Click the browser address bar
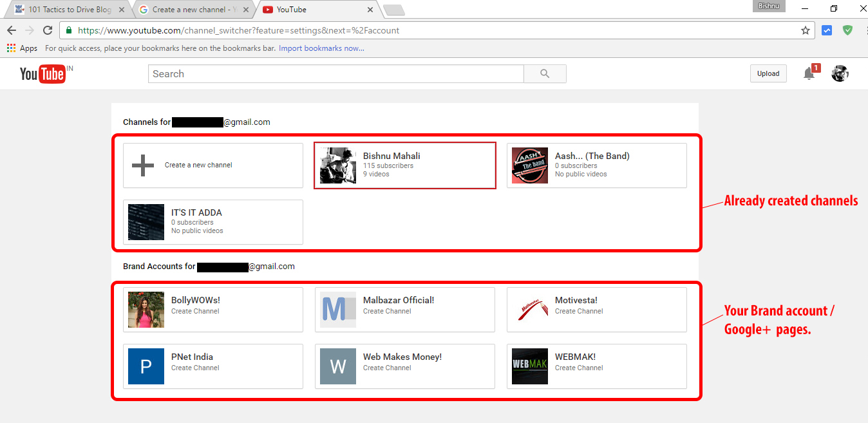The image size is (868, 423). point(438,30)
